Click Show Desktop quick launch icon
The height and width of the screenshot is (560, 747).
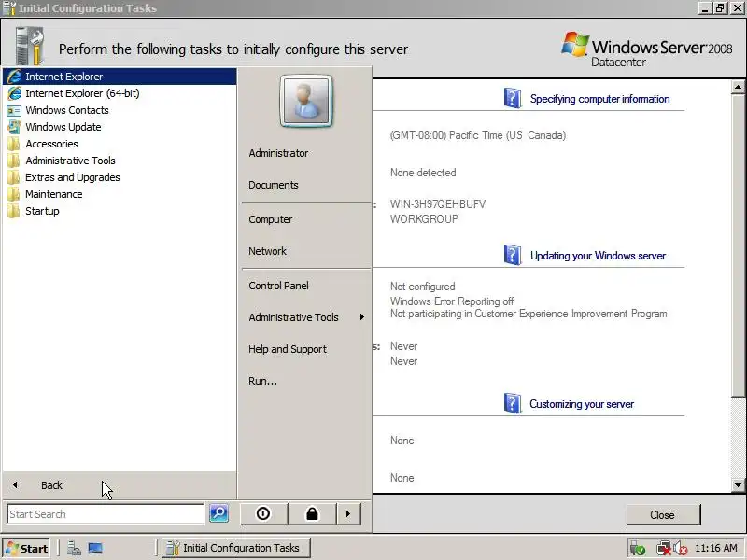point(95,549)
